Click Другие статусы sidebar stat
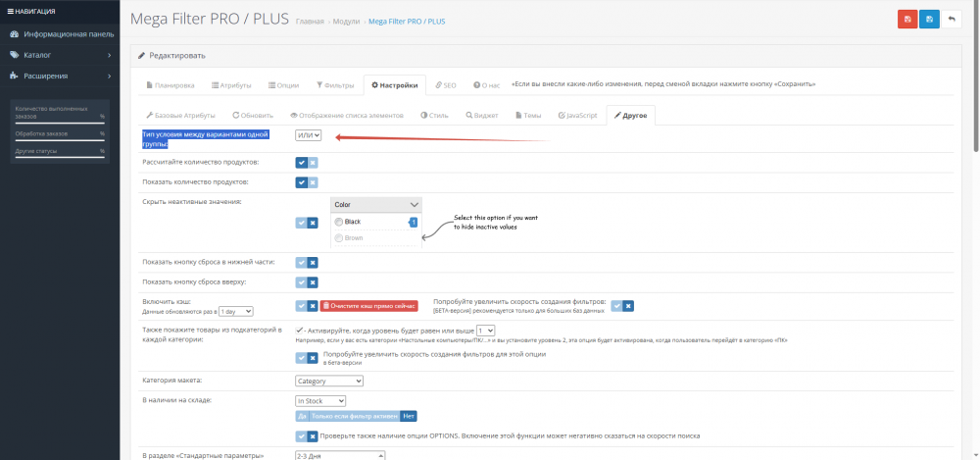The image size is (980, 460). pos(60,153)
